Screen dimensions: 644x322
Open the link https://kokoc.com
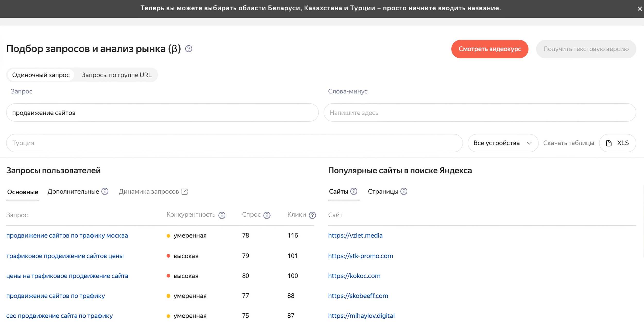(354, 276)
